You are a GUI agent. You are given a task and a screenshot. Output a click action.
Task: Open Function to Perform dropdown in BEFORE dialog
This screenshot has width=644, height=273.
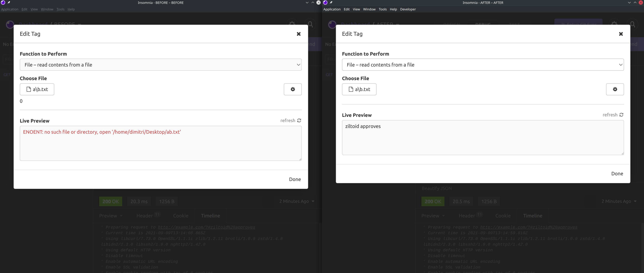click(x=160, y=65)
